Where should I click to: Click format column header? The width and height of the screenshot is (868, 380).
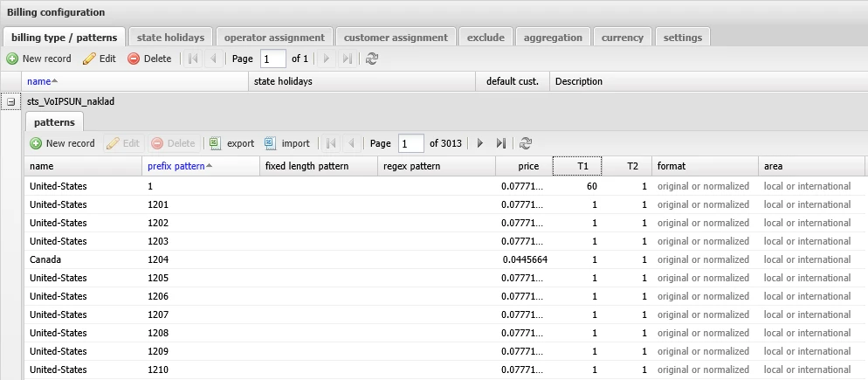(x=705, y=166)
